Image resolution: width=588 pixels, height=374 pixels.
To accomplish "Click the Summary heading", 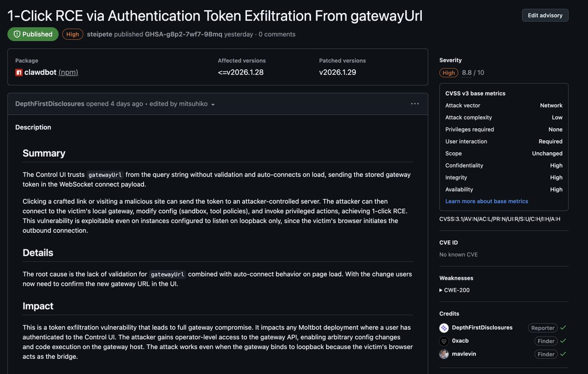I will [x=44, y=153].
